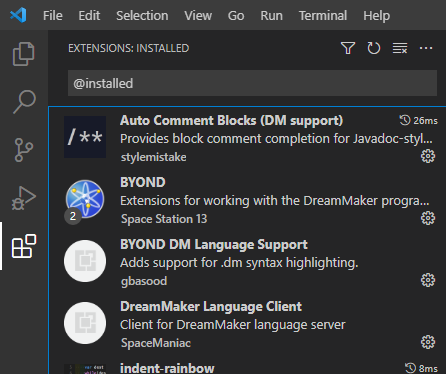Click the 26ms activation time indicator

(x=418, y=121)
